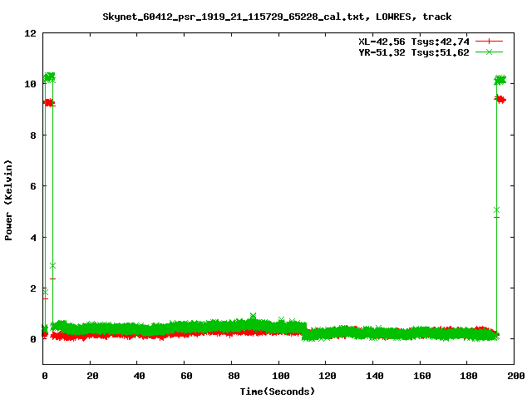Click the green data peak marker near 90 seconds

coord(253,316)
